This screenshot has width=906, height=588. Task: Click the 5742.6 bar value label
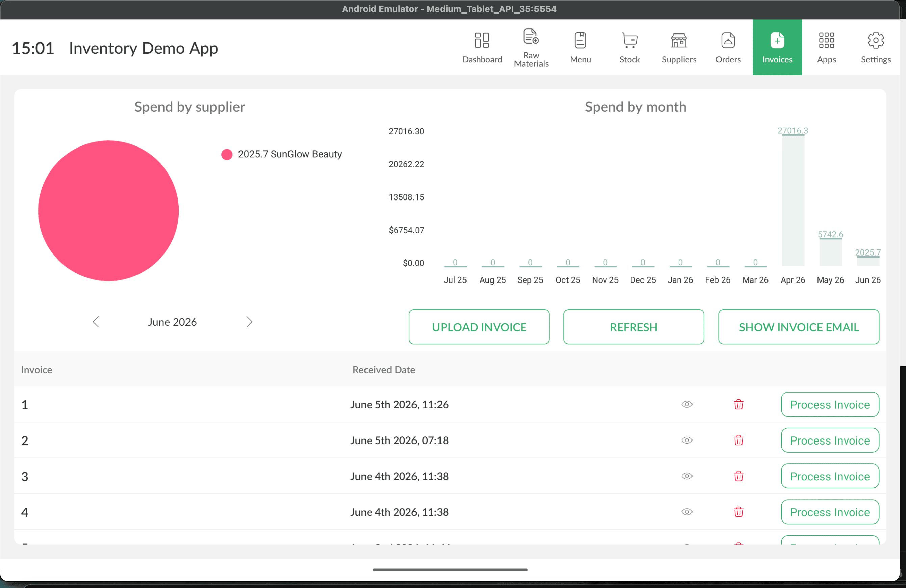(x=830, y=234)
